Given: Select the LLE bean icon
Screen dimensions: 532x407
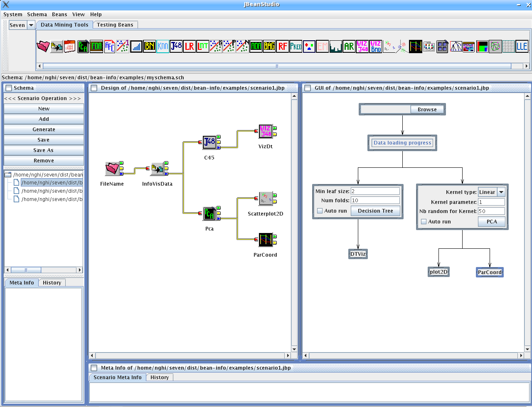Looking at the screenshot, I should click(522, 46).
